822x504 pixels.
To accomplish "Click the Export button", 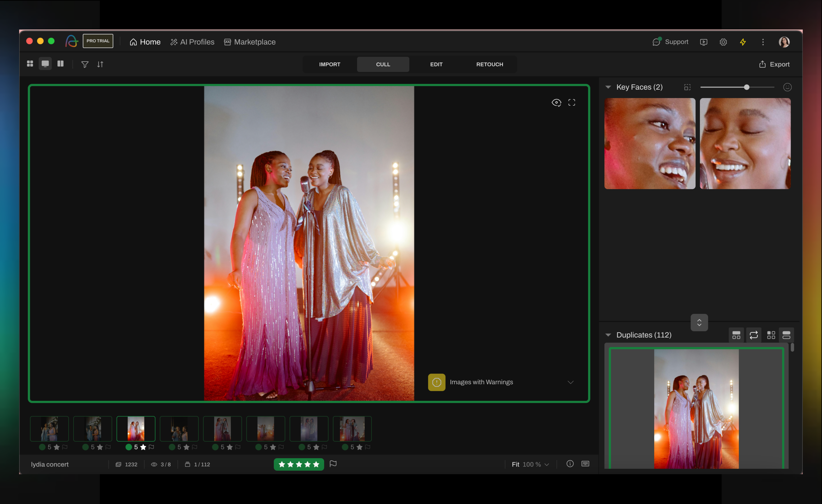I will coord(774,64).
